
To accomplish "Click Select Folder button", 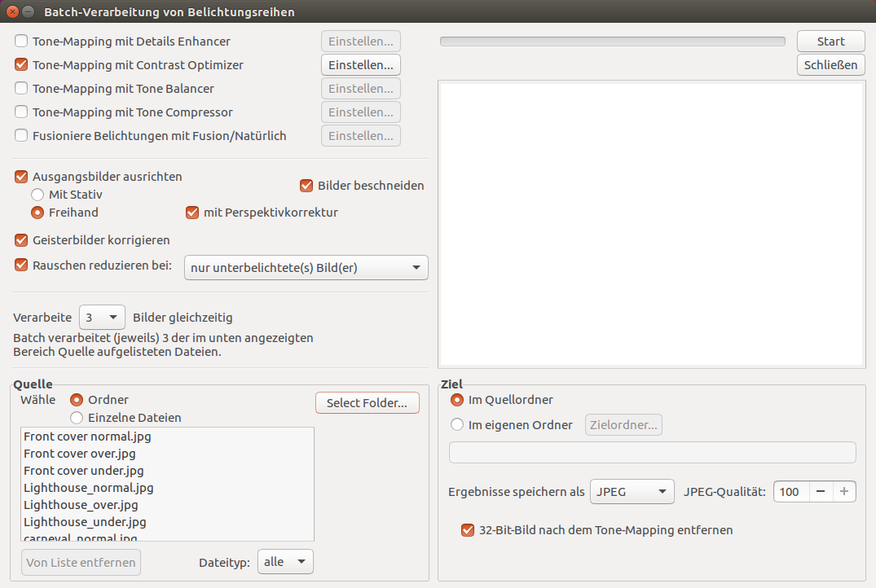I will (367, 403).
